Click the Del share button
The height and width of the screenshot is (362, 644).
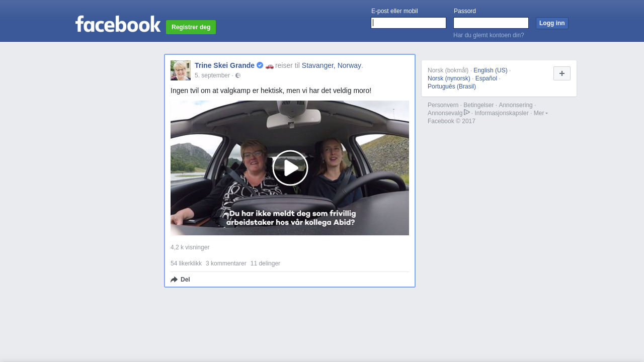click(181, 280)
